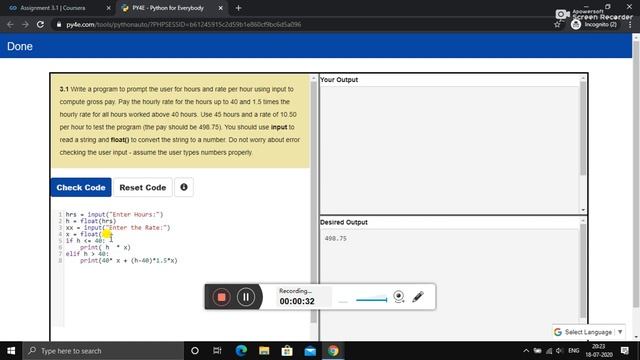The width and height of the screenshot is (640, 360).
Task: Click code line with Enter the Rate
Action: [118, 227]
